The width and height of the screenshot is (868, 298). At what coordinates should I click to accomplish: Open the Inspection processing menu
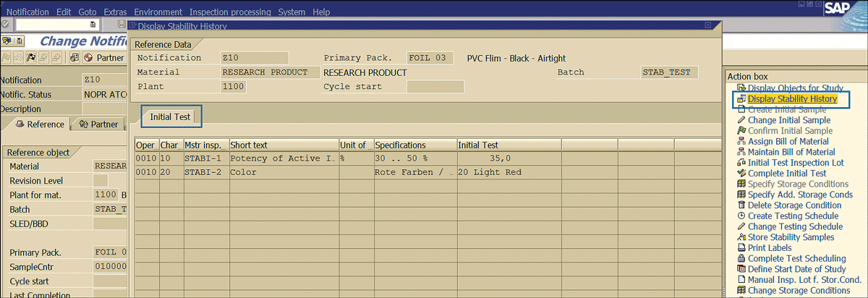(x=230, y=12)
